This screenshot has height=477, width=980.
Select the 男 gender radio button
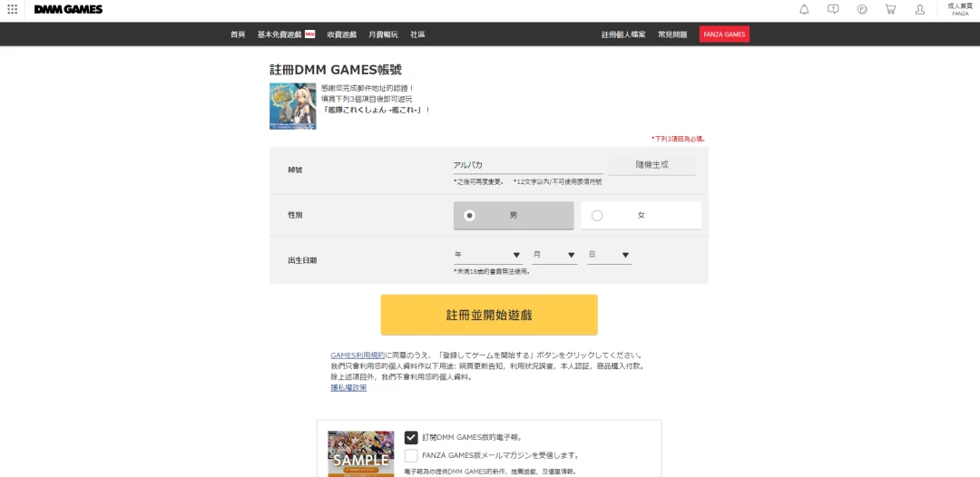tap(513, 216)
